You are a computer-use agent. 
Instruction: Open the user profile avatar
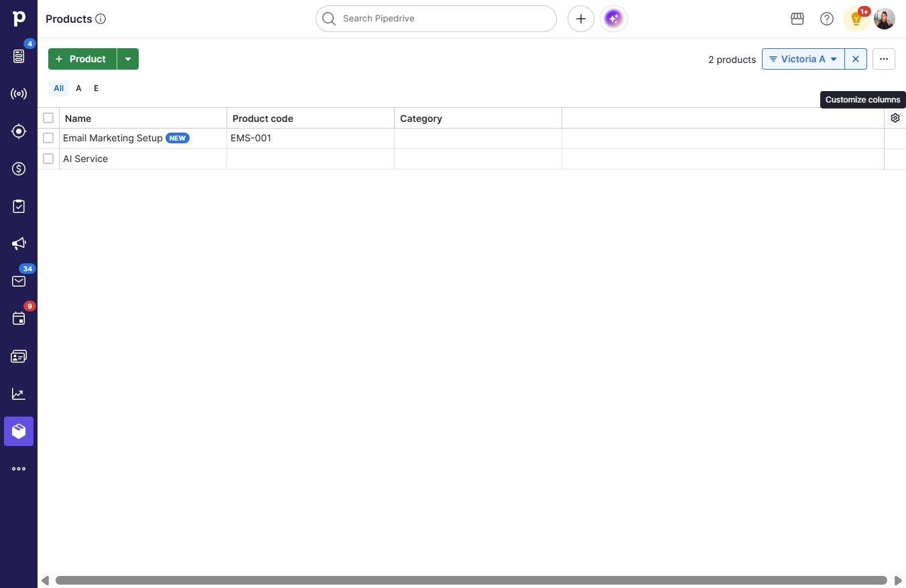(885, 19)
